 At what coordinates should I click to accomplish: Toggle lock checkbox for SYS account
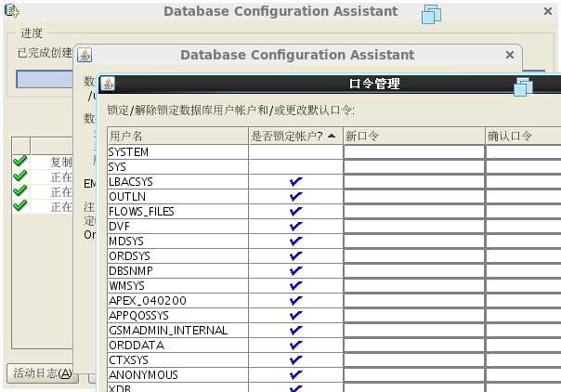296,167
